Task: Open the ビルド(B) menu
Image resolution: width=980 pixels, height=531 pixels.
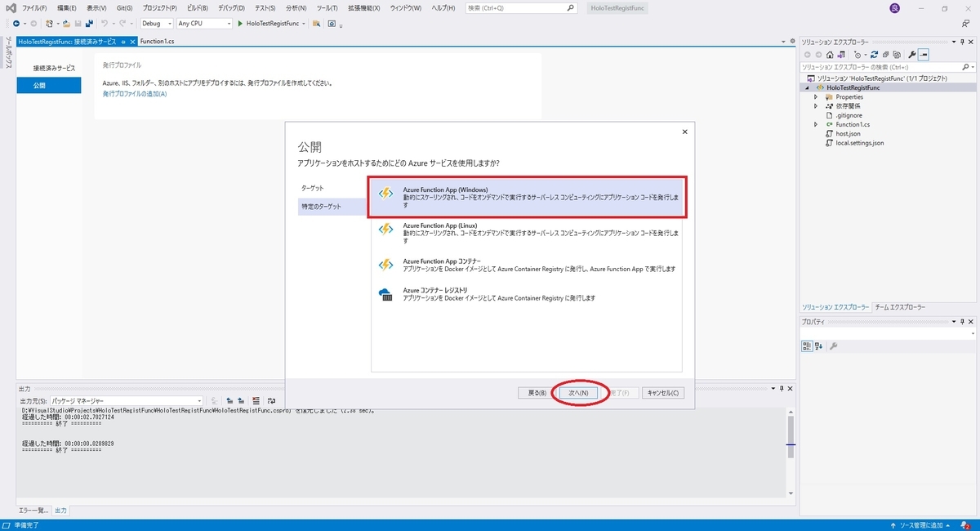Action: 198,7
